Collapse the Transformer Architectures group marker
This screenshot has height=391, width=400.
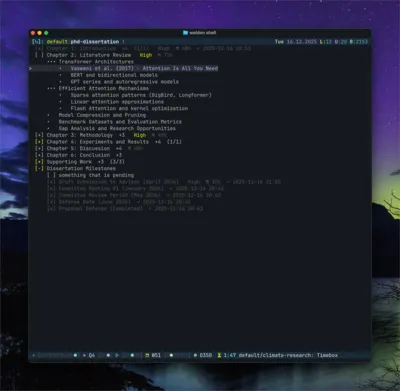51,62
